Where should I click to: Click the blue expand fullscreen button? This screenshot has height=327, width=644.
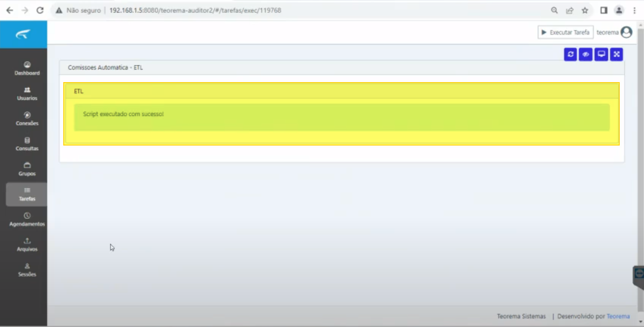(x=616, y=54)
